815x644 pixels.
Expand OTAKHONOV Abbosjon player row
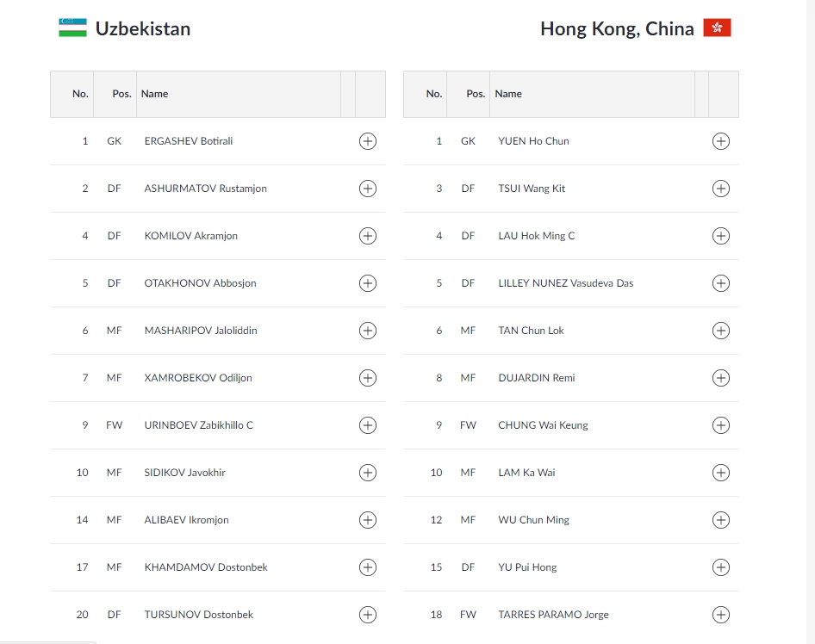368,283
